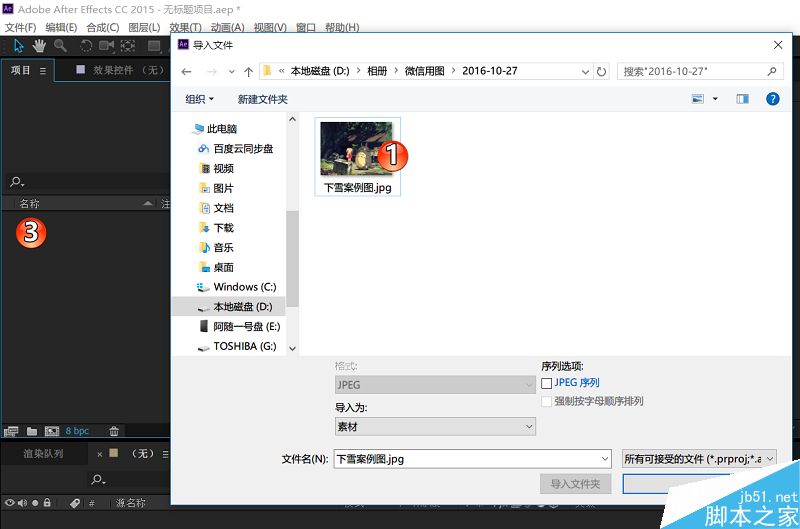Toggle the lock column icon in timeline
Image resolution: width=800 pixels, height=529 pixels.
[47, 503]
